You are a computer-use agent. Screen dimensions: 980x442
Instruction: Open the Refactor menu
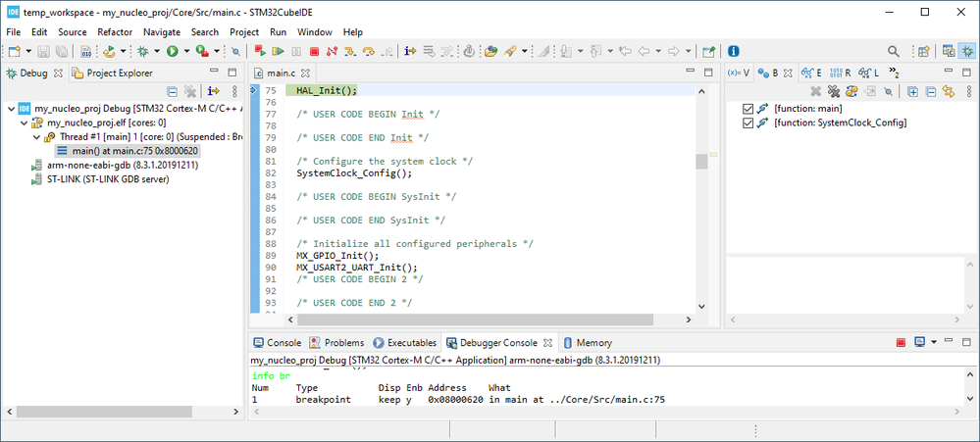click(x=115, y=31)
